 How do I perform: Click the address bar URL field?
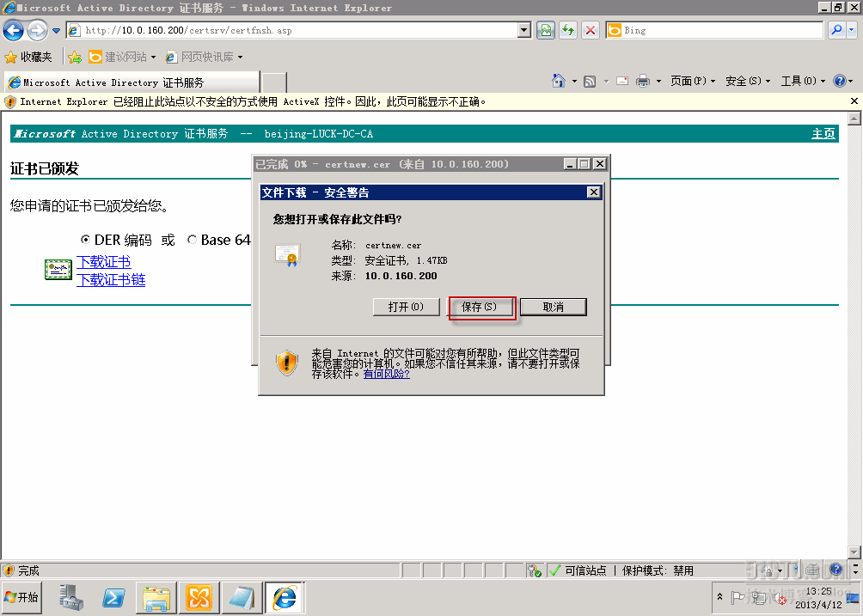pyautogui.click(x=291, y=30)
